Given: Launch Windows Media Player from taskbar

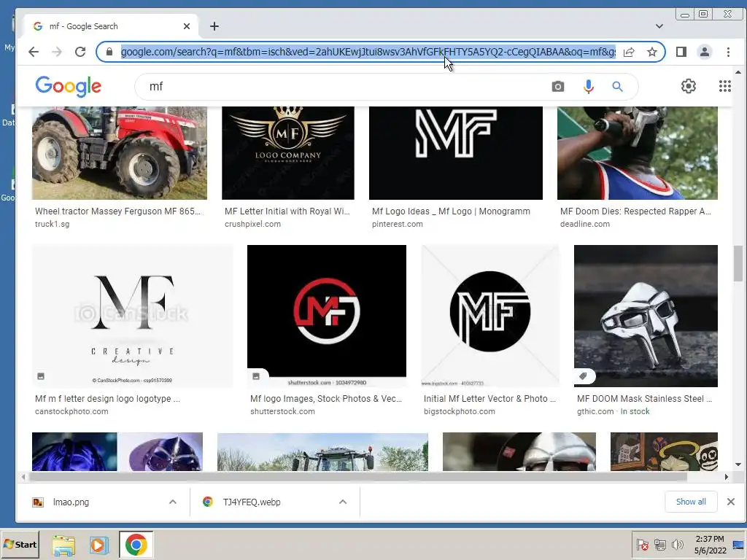Looking at the screenshot, I should coord(99,545).
